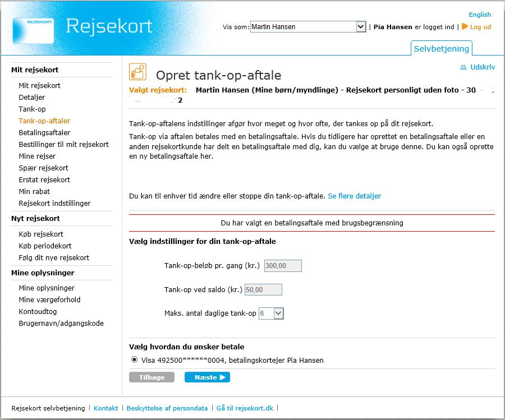Open Tank-op-aftaler in the sidebar
The height and width of the screenshot is (420, 505).
point(44,121)
